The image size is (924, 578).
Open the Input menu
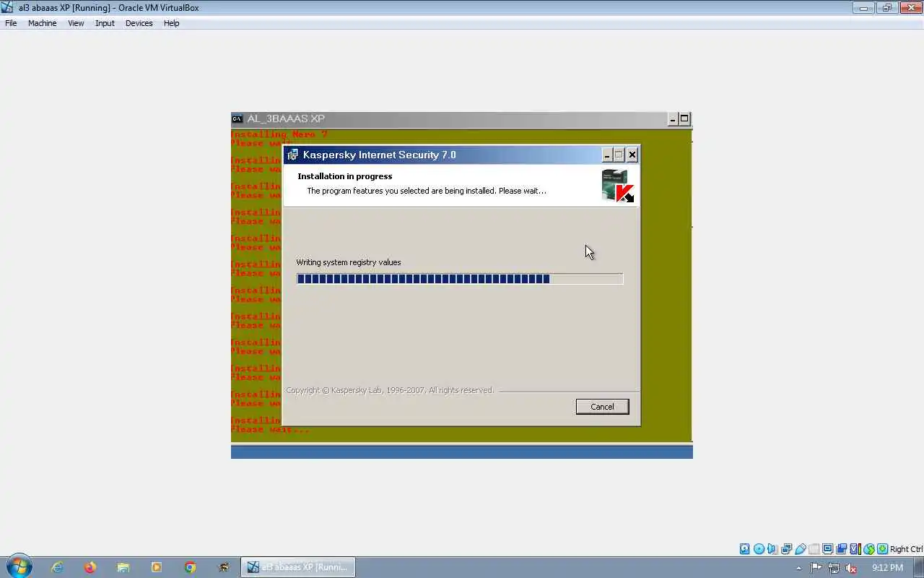tap(105, 23)
